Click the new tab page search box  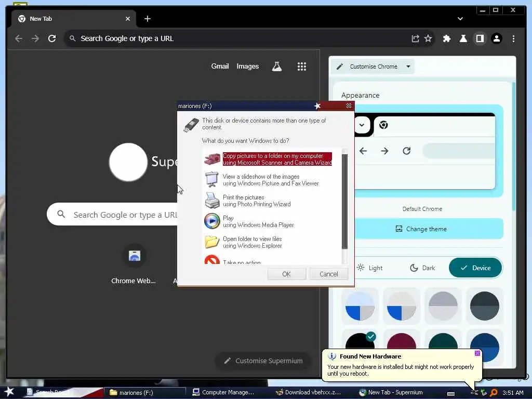click(x=113, y=215)
